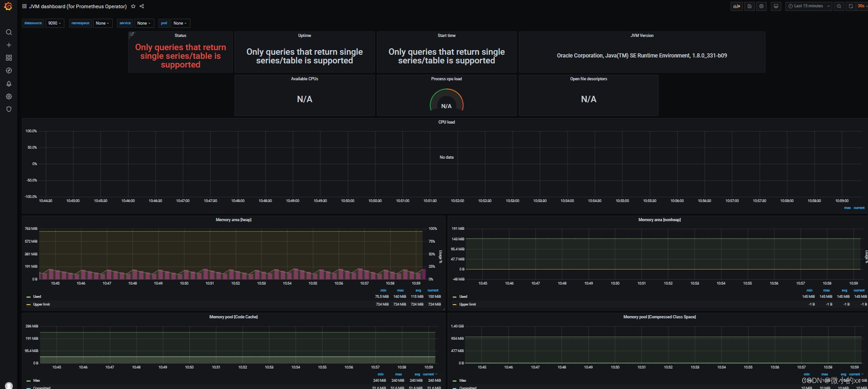Open the Explore compass icon
Viewport: 868px width, 389px height.
tap(9, 71)
